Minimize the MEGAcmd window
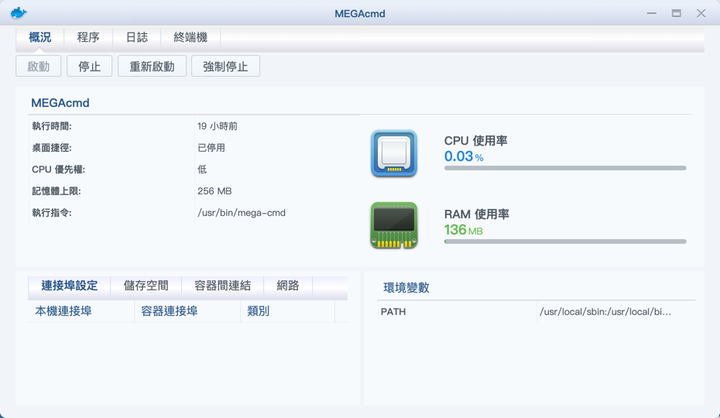720x418 pixels. [652, 13]
